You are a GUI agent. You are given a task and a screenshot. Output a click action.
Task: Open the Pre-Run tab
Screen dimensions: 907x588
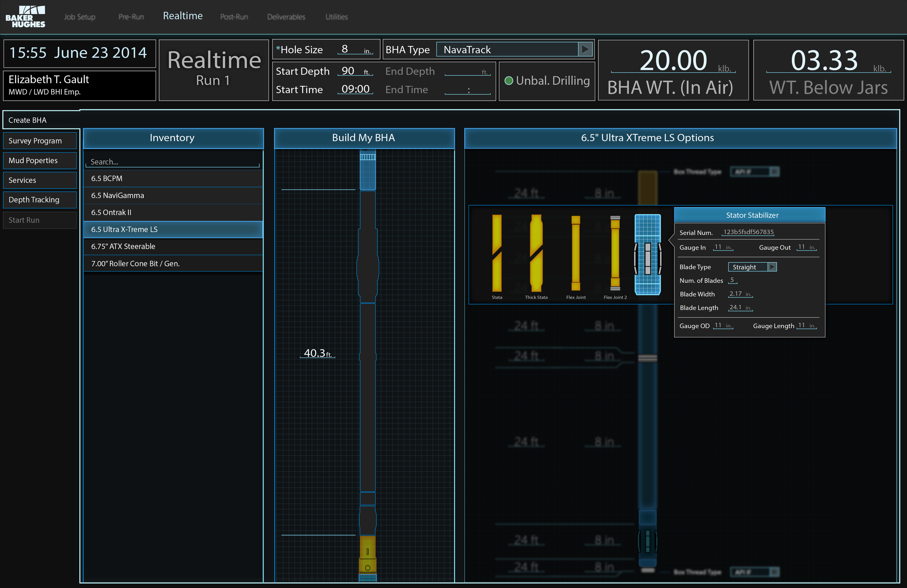click(x=131, y=17)
